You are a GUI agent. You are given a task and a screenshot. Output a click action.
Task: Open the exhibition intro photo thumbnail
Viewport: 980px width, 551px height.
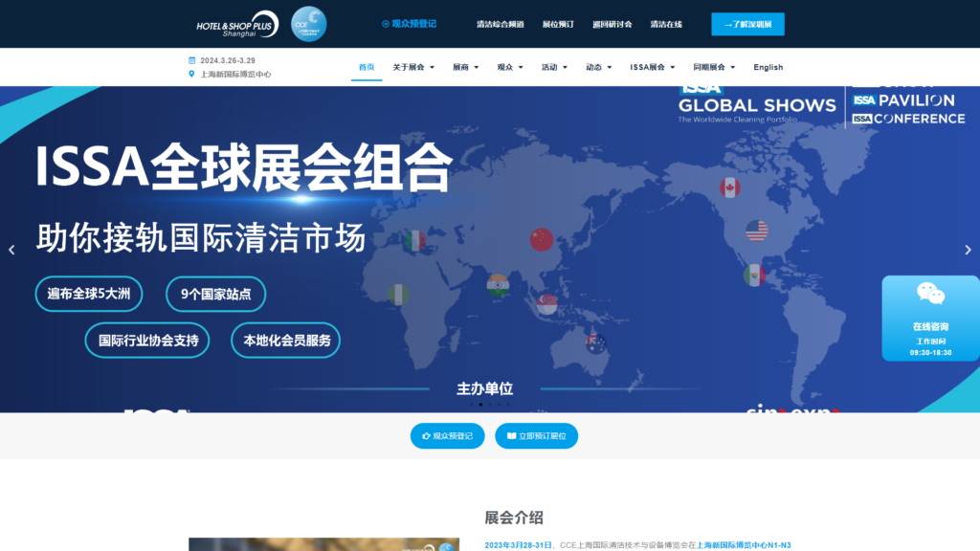tap(323, 544)
